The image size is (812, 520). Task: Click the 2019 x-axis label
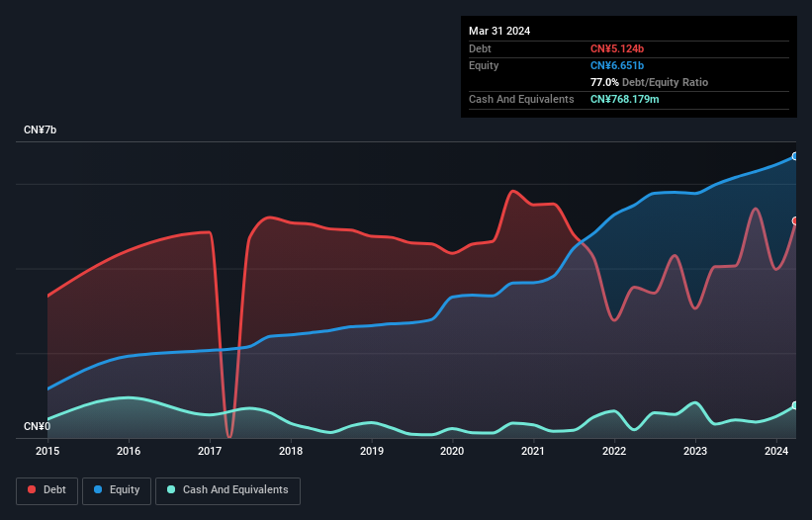pyautogui.click(x=372, y=451)
